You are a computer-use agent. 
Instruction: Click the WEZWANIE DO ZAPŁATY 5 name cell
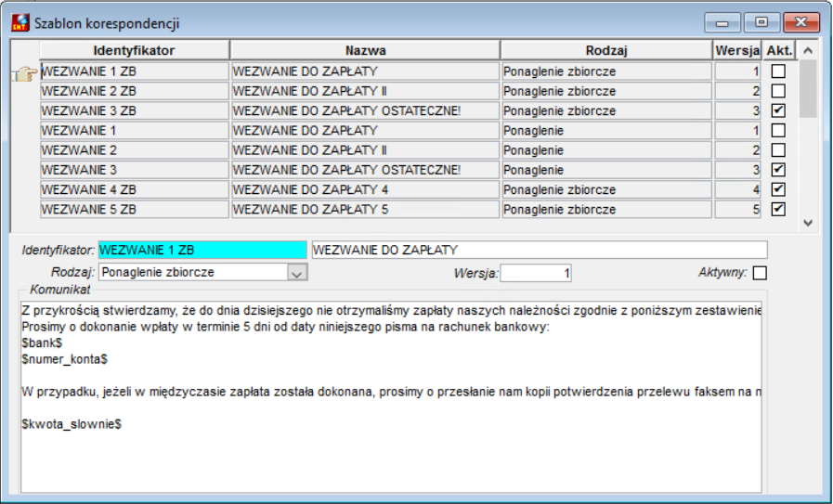(366, 209)
